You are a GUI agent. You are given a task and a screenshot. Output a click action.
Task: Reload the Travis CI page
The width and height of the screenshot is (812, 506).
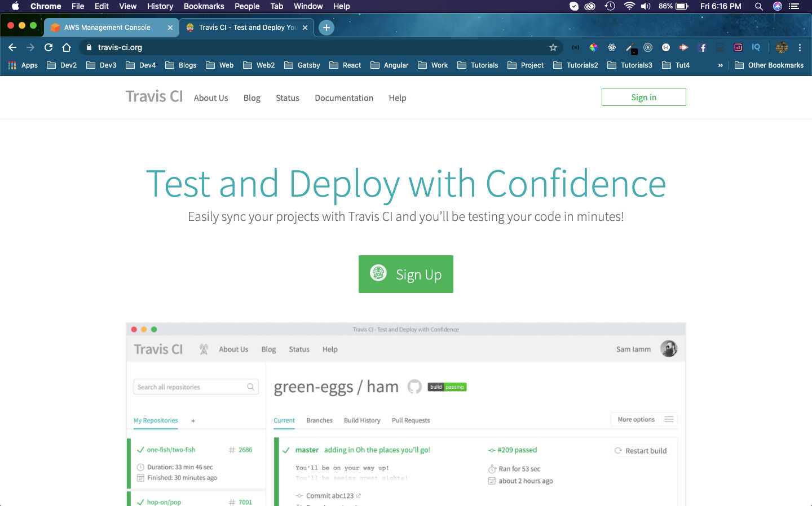pos(48,47)
